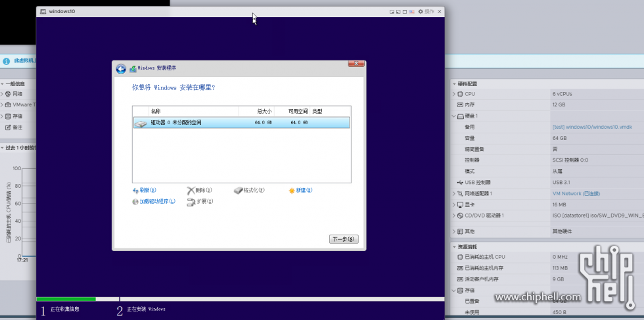
Task: Expand the CPU hardware row
Action: 454,94
